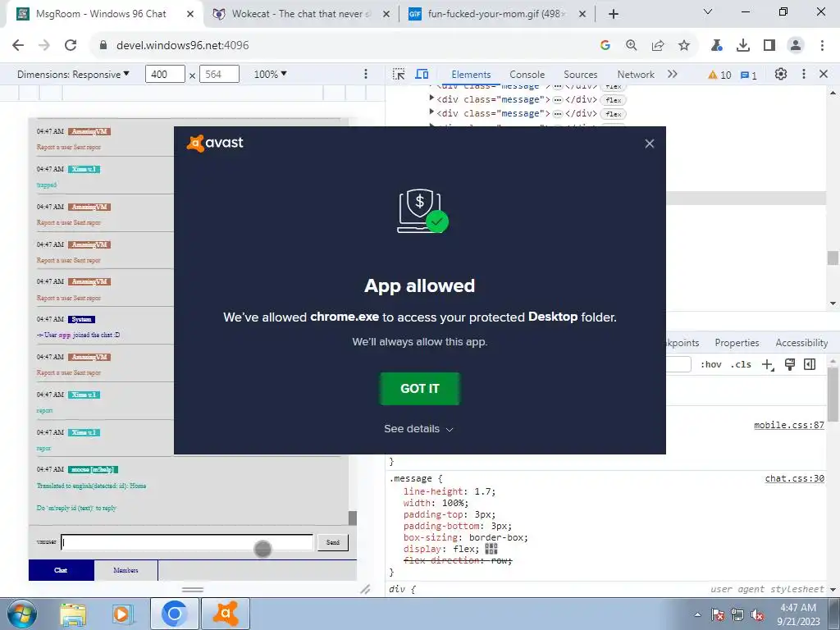Image resolution: width=840 pixels, height=630 pixels.
Task: Share this page via the share icon
Action: click(x=658, y=46)
